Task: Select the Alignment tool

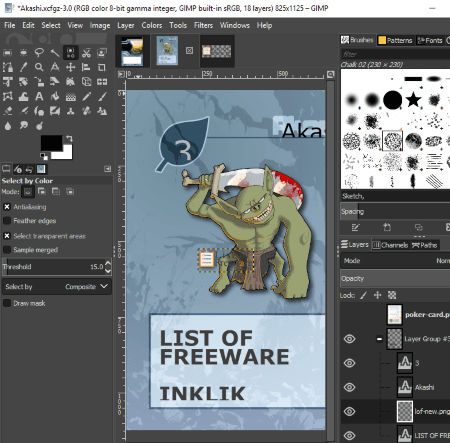Action: 86,67
